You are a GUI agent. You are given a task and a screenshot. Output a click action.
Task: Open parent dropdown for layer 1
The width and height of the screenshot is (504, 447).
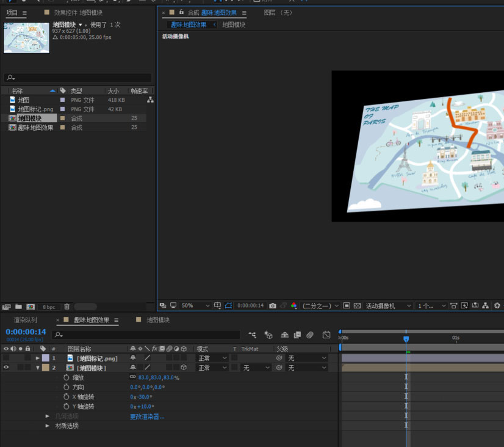pyautogui.click(x=307, y=358)
